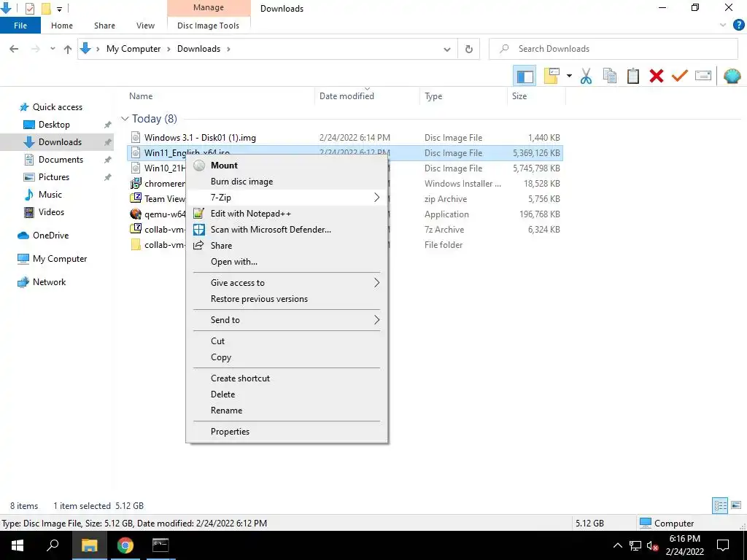Open Customize Quick Access Toolbar dropdown
Image resolution: width=747 pixels, height=560 pixels.
[60, 9]
